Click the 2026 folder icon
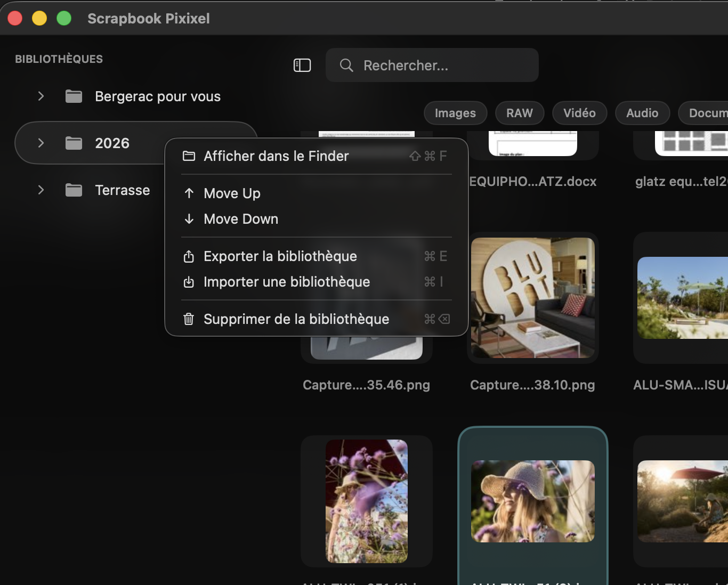Screen dimensions: 728x585 74,143
